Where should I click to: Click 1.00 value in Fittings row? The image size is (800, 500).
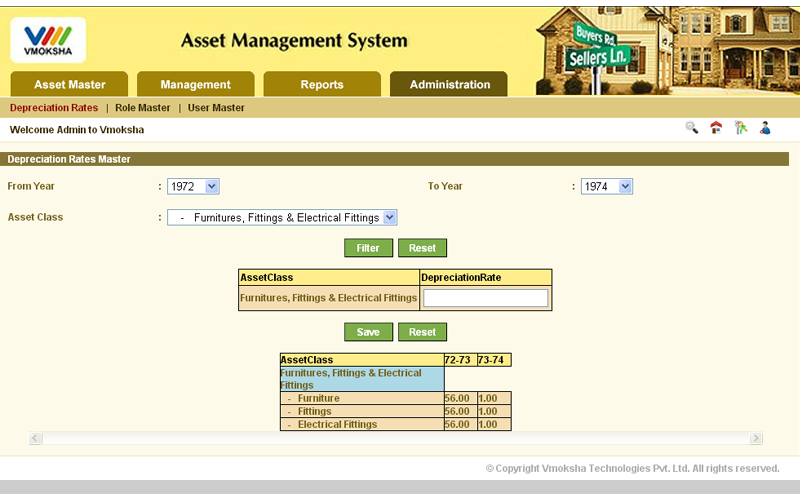coord(494,411)
